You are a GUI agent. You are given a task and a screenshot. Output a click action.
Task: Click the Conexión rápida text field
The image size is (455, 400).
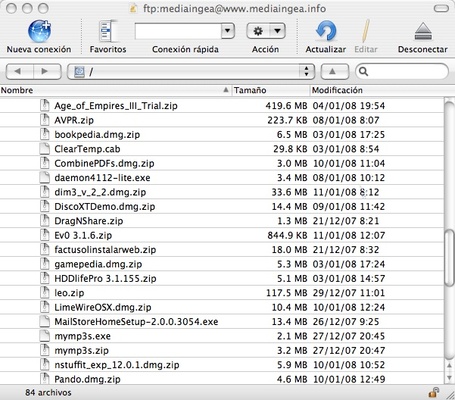[178, 31]
